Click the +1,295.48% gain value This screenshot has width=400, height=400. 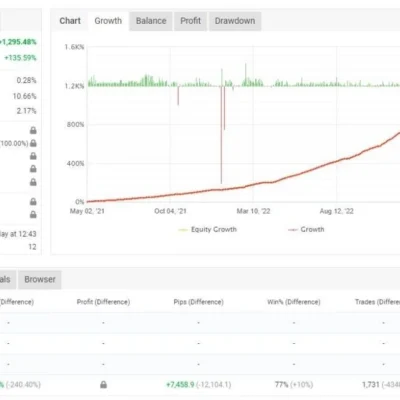tap(18, 42)
